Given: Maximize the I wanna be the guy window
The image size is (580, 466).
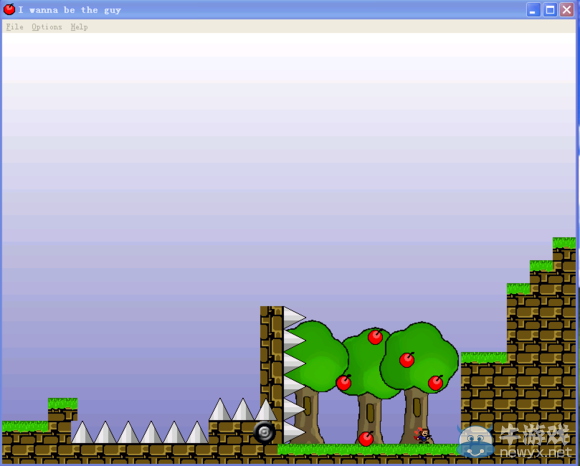Looking at the screenshot, I should [550, 10].
